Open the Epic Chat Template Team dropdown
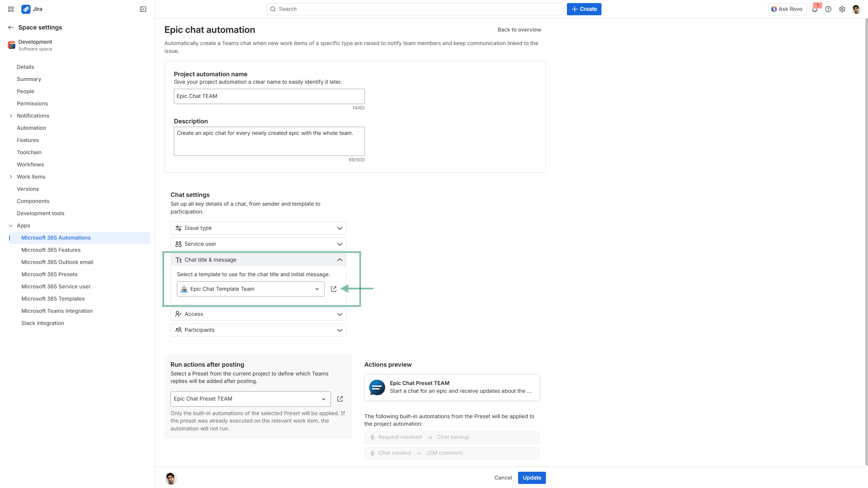868x488 pixels. (250, 289)
